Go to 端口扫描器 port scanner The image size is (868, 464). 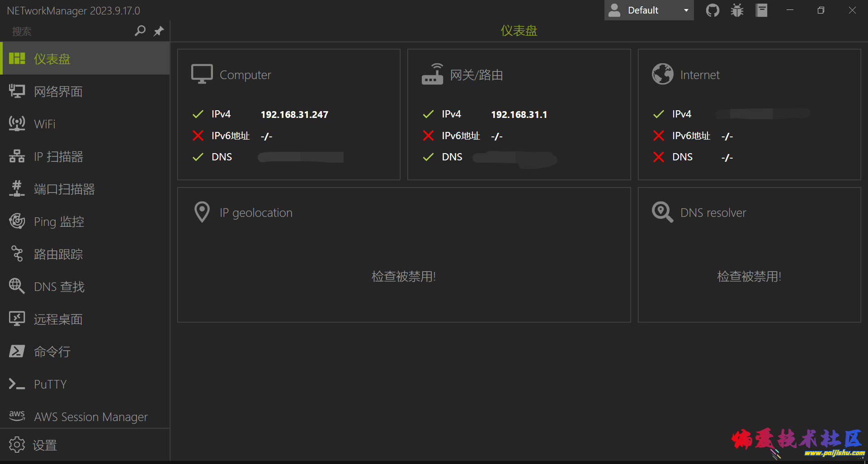click(64, 189)
